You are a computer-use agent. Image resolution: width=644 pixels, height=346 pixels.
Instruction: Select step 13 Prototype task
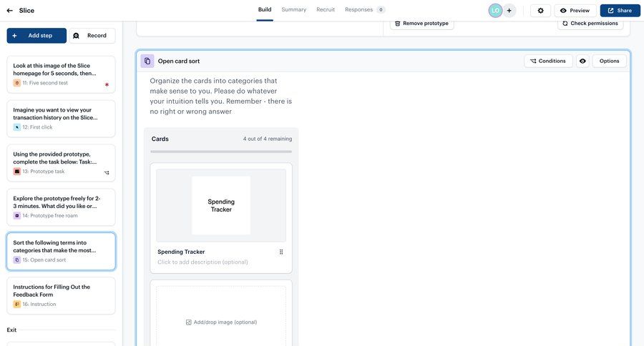62,164
